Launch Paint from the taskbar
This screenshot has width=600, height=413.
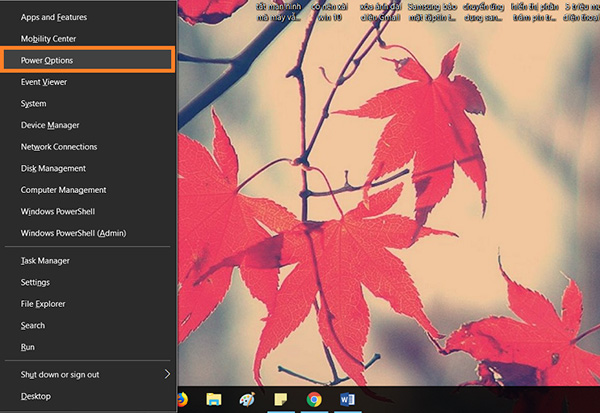pos(246,399)
